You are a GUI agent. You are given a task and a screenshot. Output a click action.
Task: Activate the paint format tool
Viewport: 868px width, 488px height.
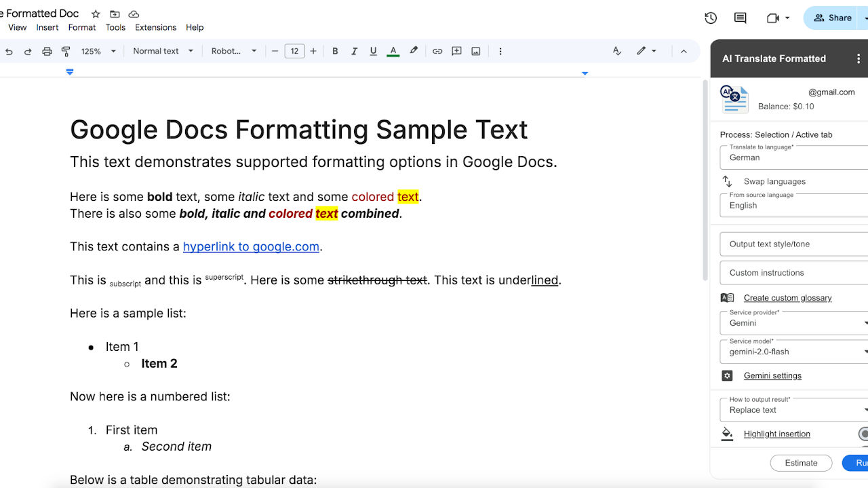pos(66,52)
